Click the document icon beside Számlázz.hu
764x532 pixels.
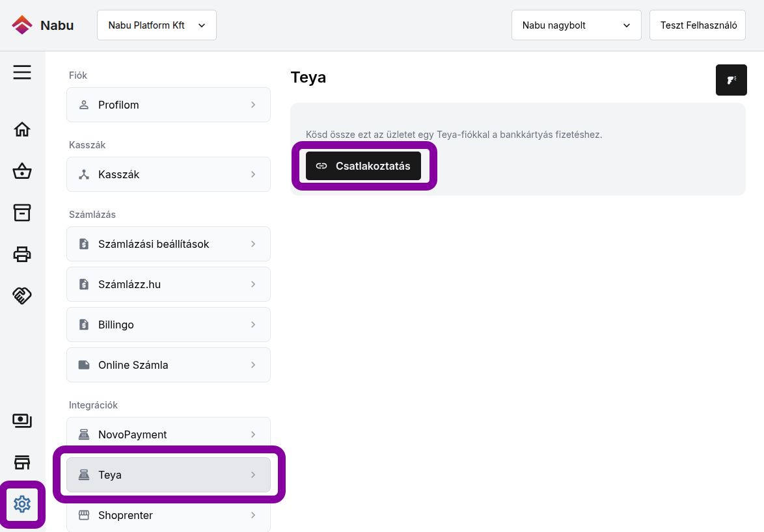pyautogui.click(x=84, y=284)
